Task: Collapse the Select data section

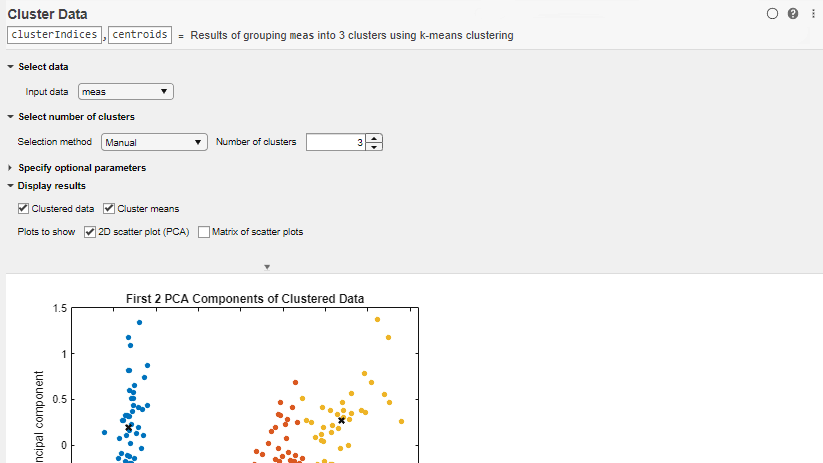Action: tap(10, 66)
